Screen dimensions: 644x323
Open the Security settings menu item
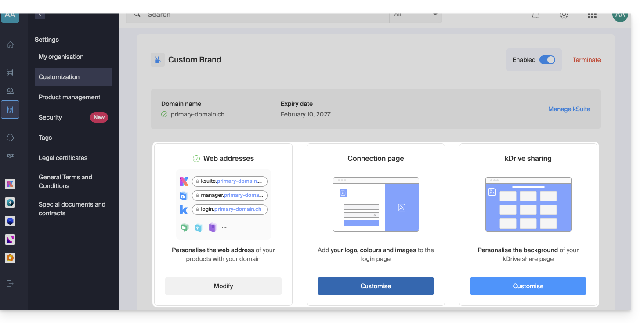tap(50, 117)
